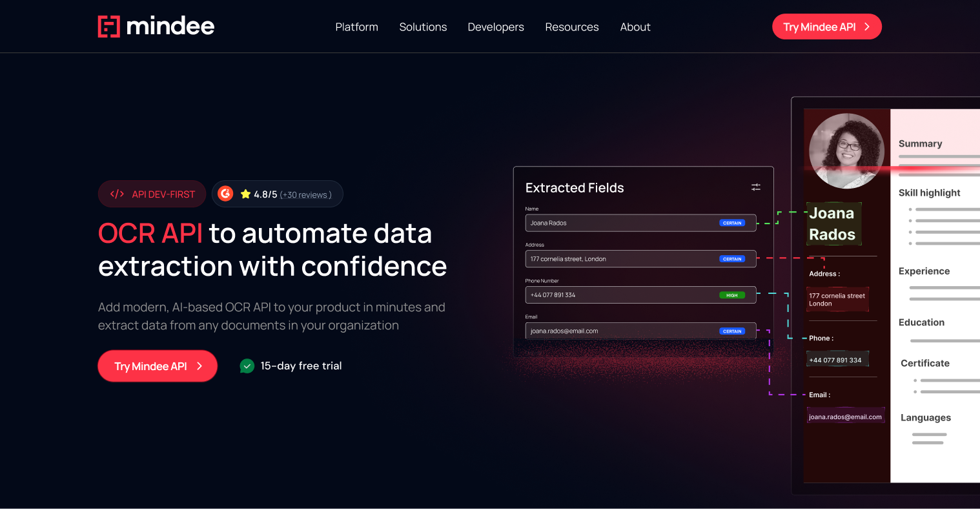Expand the Resources navigation menu

572,26
